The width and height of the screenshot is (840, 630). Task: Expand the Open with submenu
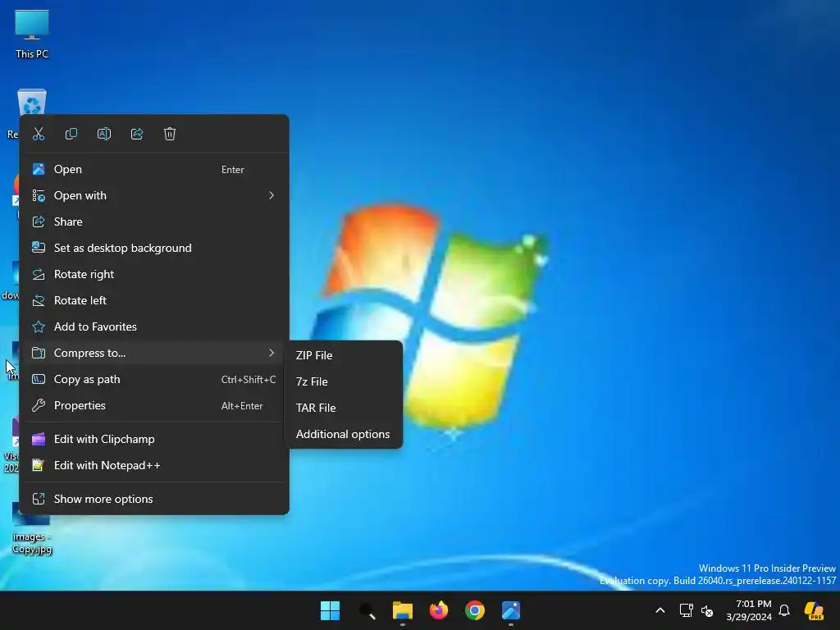coord(154,195)
